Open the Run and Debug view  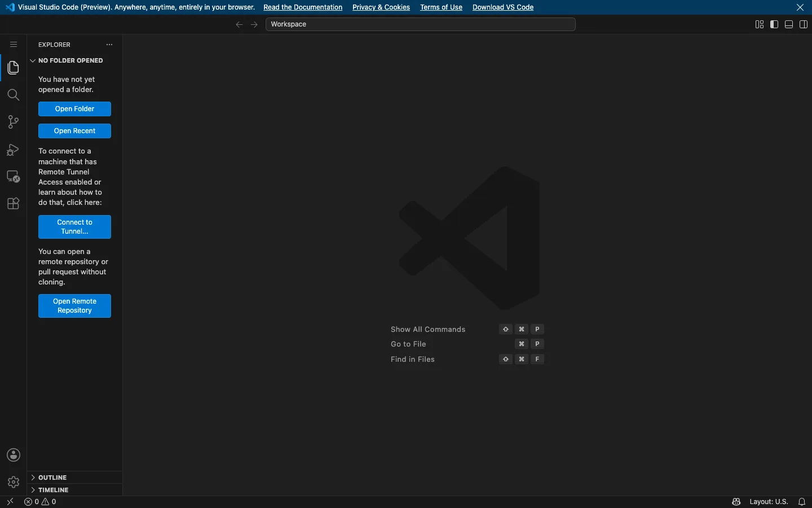14,150
